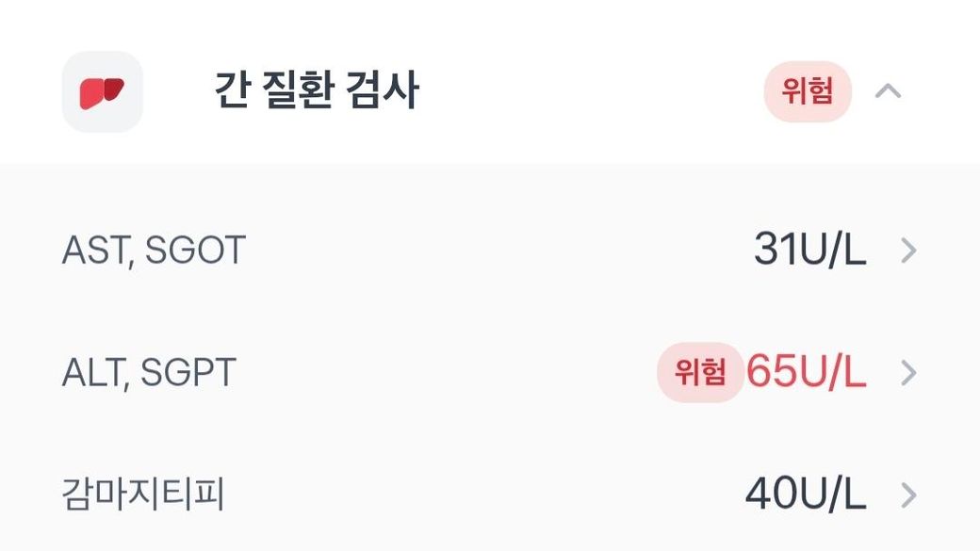Open AST, SGOT details via right chevron
This screenshot has height=551, width=980.
coord(908,251)
